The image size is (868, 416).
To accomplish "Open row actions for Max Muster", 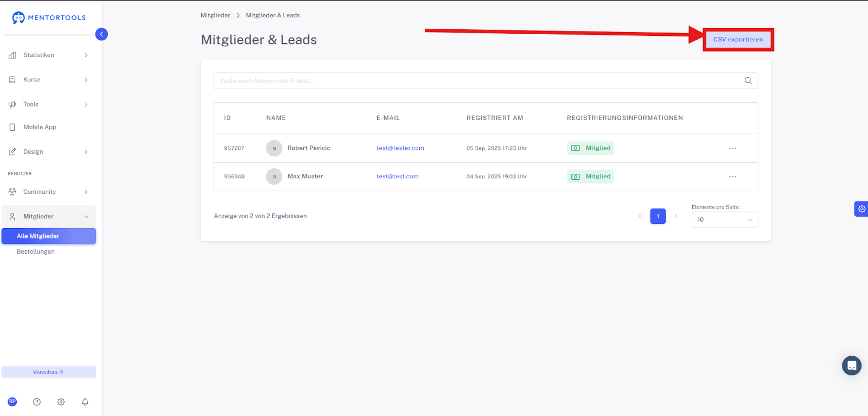I will coord(733,177).
